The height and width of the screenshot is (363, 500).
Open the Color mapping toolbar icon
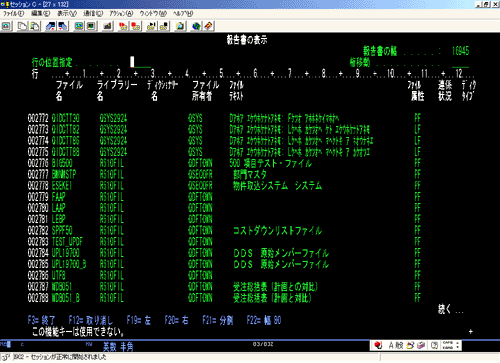pos(91,26)
